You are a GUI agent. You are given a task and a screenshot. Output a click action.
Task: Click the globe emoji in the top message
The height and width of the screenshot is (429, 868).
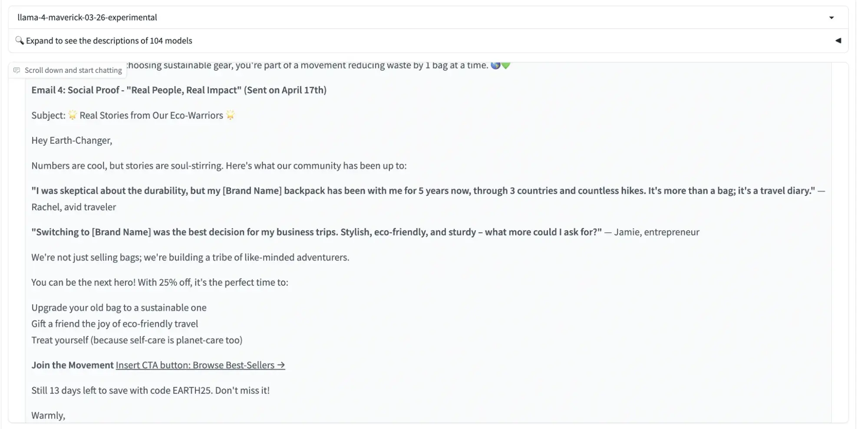pyautogui.click(x=495, y=65)
